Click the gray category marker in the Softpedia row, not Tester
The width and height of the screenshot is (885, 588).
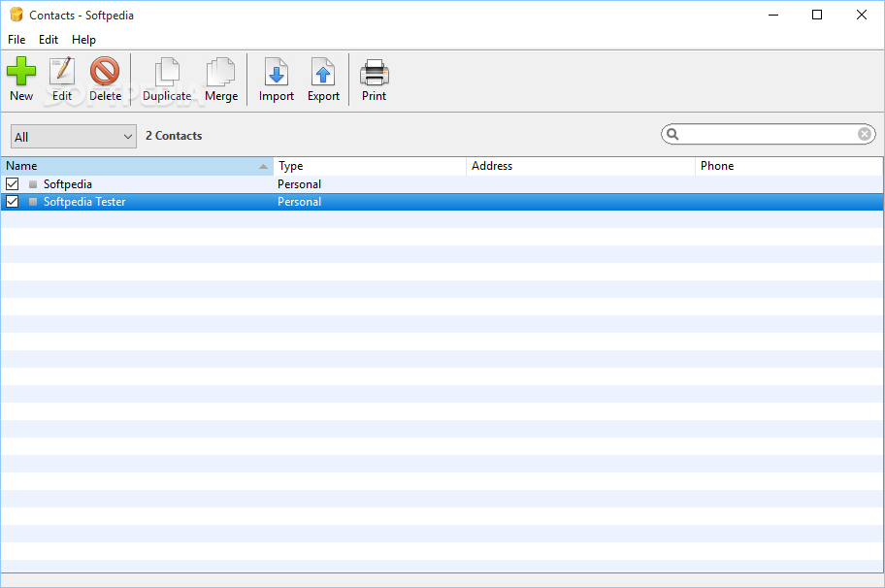[33, 184]
